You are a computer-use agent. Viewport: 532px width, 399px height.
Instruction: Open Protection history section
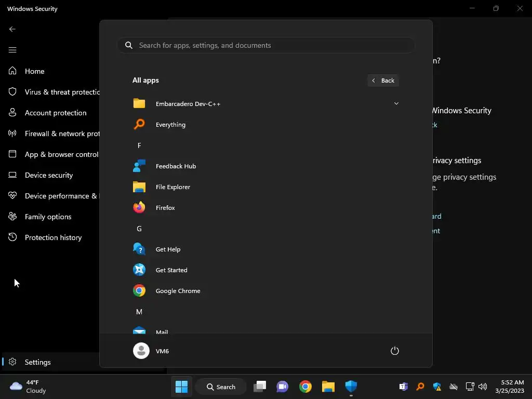click(50, 237)
